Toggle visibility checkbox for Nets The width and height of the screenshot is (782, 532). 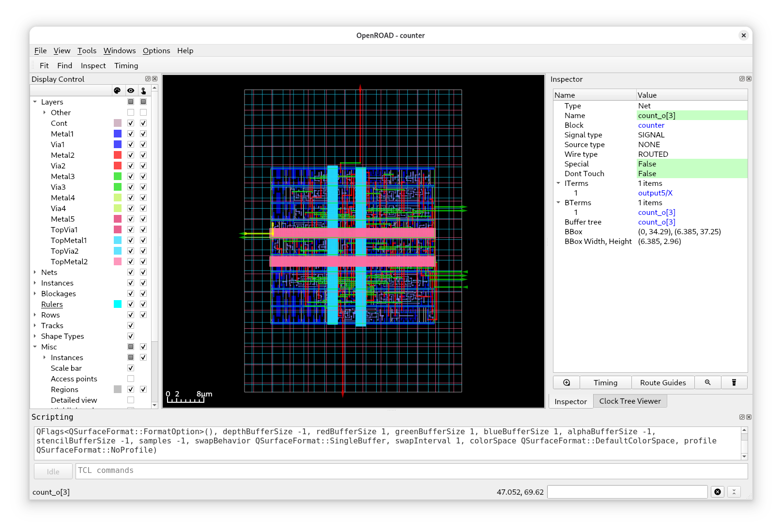[131, 273]
